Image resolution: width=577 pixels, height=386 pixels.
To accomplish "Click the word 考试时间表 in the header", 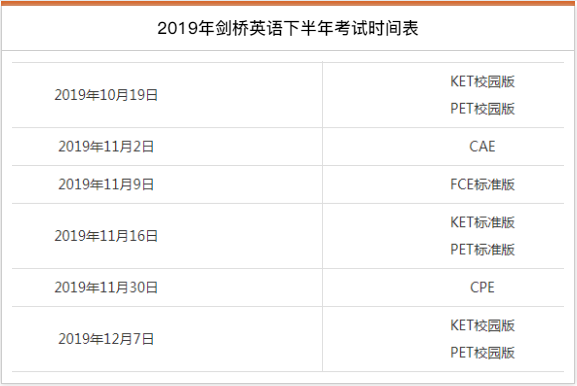I will click(376, 28).
